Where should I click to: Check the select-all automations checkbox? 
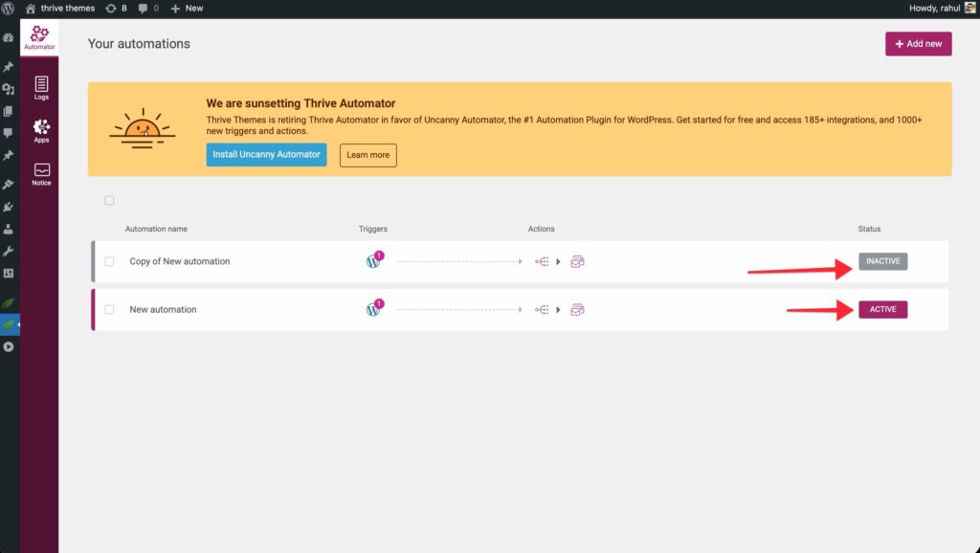tap(109, 200)
